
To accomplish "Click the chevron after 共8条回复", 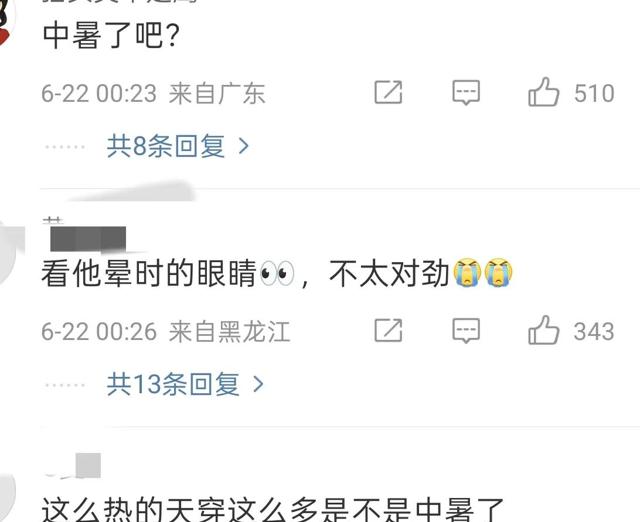I will pyautogui.click(x=244, y=146).
